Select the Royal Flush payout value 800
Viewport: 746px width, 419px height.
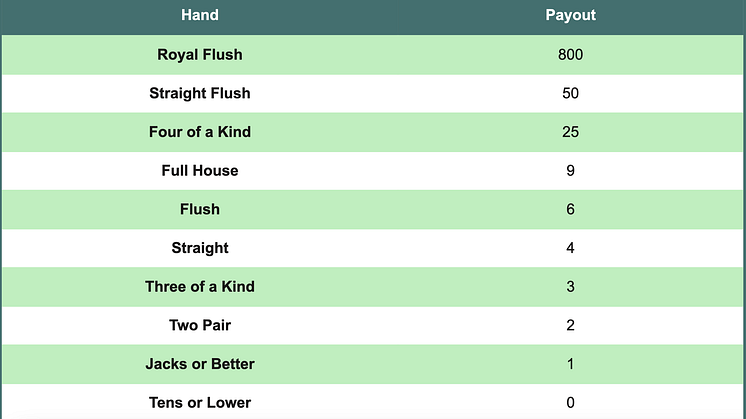(570, 55)
